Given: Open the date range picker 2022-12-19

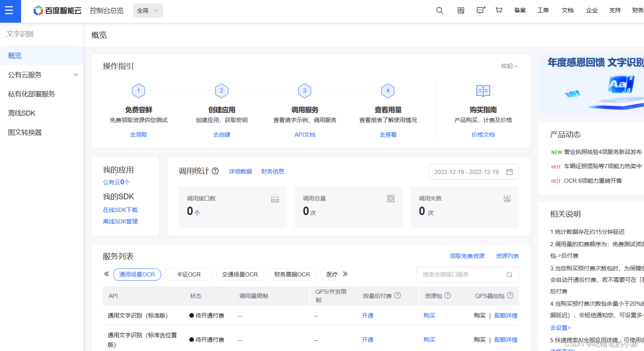Looking at the screenshot, I should [x=473, y=172].
